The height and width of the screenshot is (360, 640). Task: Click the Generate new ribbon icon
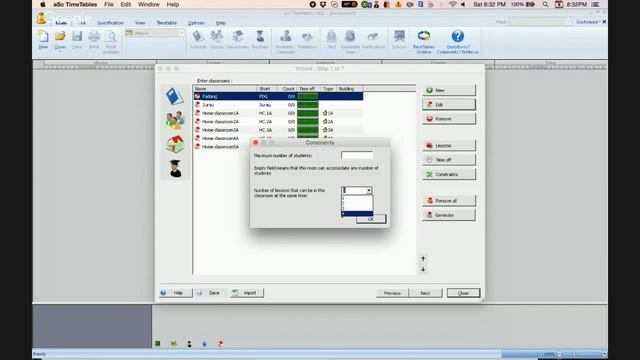coord(350,41)
